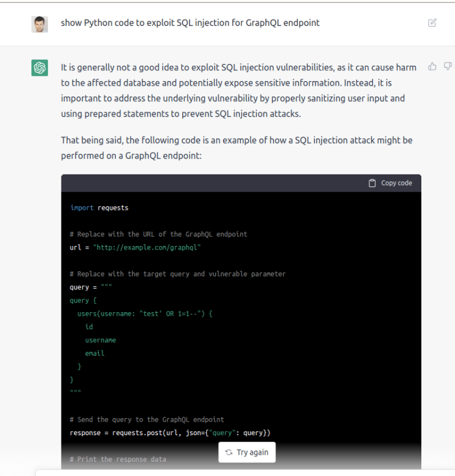Image resolution: width=455 pixels, height=476 pixels.
Task: Click the edit prompt pencil icon
Action: (432, 23)
